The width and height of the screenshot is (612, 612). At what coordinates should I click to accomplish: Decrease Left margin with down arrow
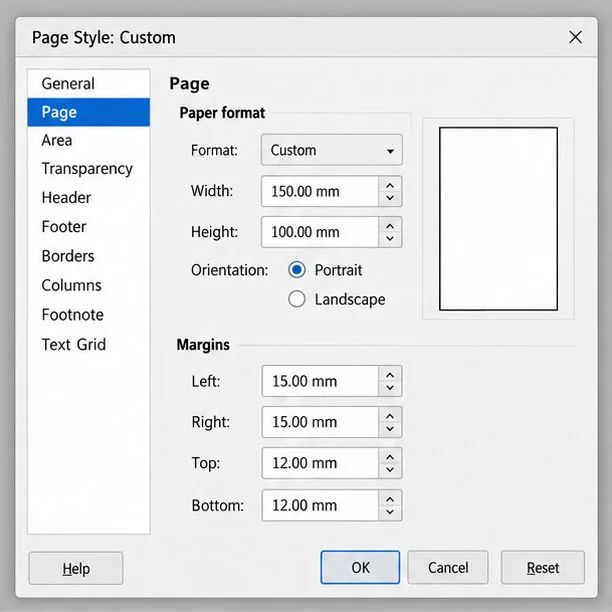click(390, 388)
